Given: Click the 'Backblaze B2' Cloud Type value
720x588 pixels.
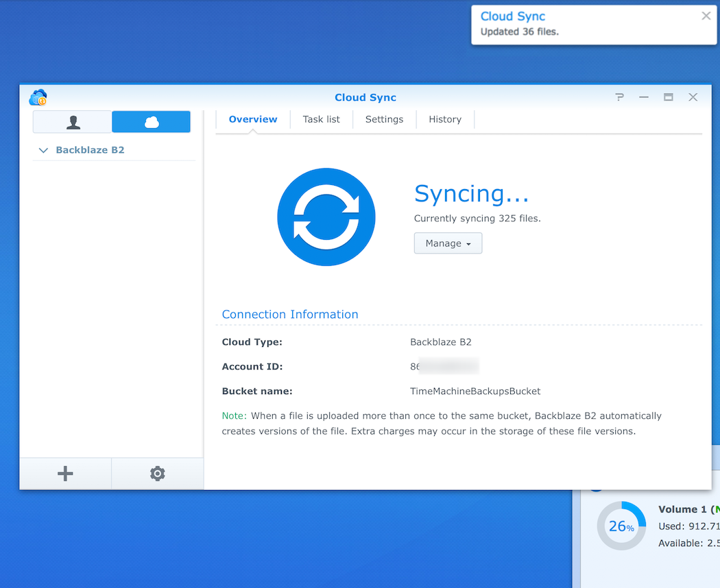Looking at the screenshot, I should tap(441, 342).
